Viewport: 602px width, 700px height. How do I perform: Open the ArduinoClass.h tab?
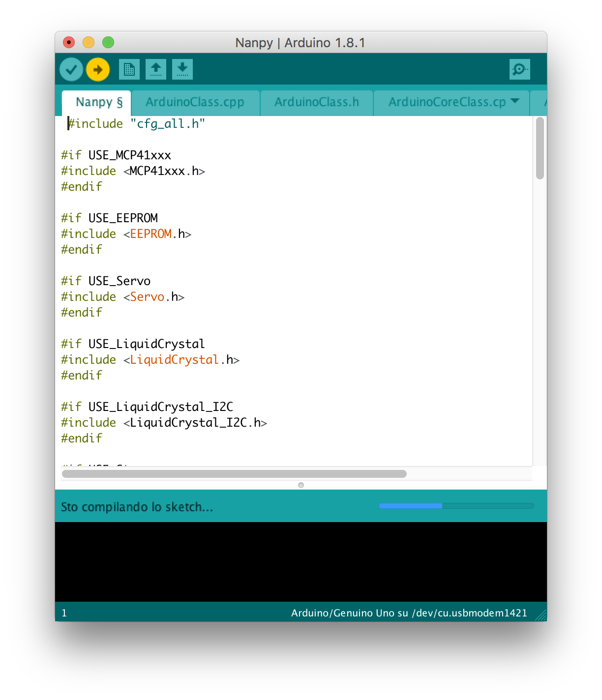tap(316, 102)
